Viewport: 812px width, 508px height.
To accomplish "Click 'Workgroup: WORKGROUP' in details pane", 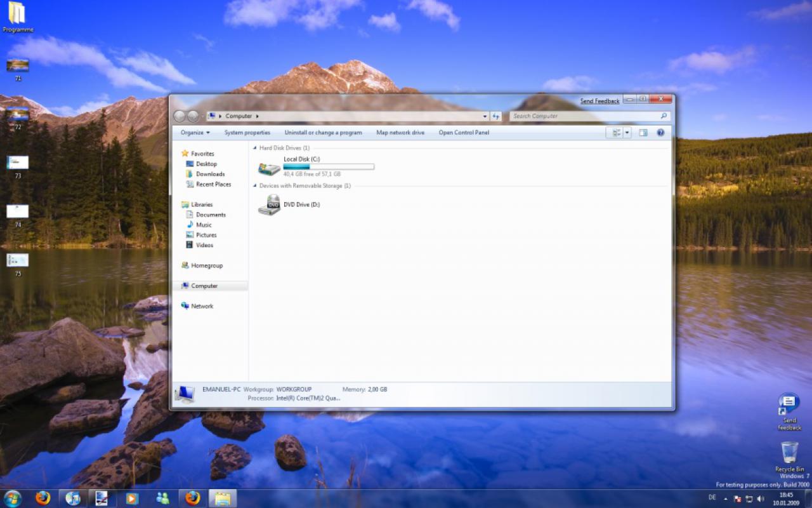I will point(278,389).
